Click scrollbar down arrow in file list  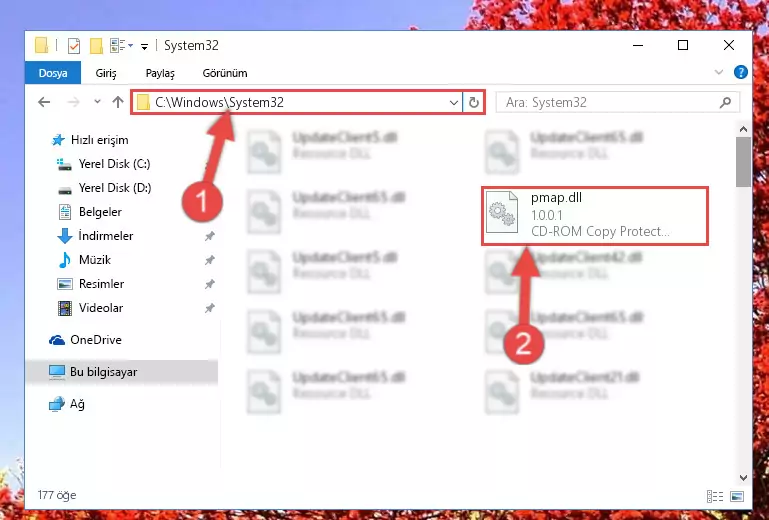pos(743,477)
